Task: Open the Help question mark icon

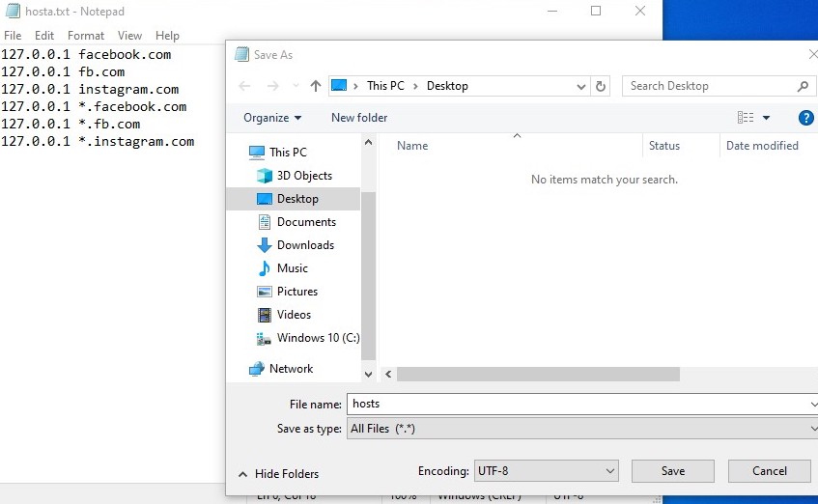Action: click(805, 118)
